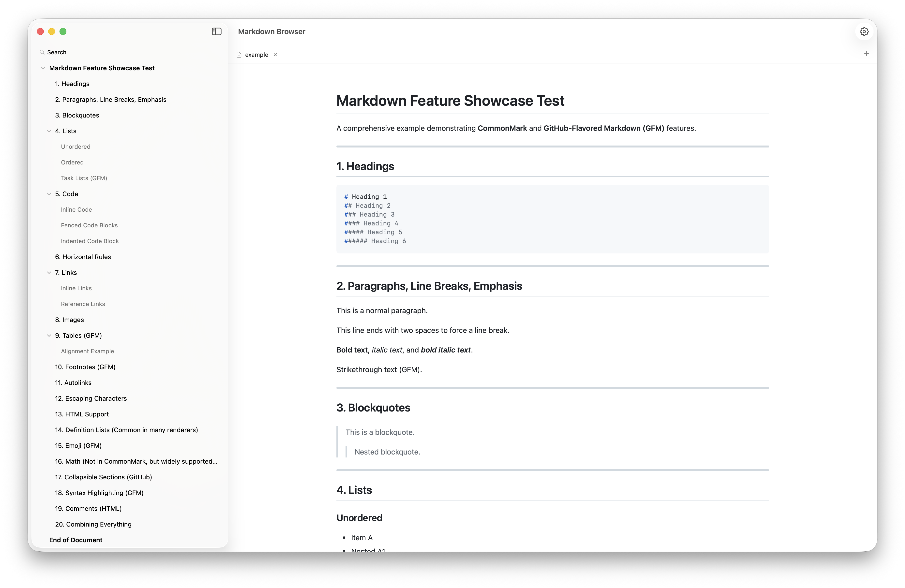Navigate to 10. Footnotes (GFM)
This screenshot has height=588, width=905.
pyautogui.click(x=85, y=367)
